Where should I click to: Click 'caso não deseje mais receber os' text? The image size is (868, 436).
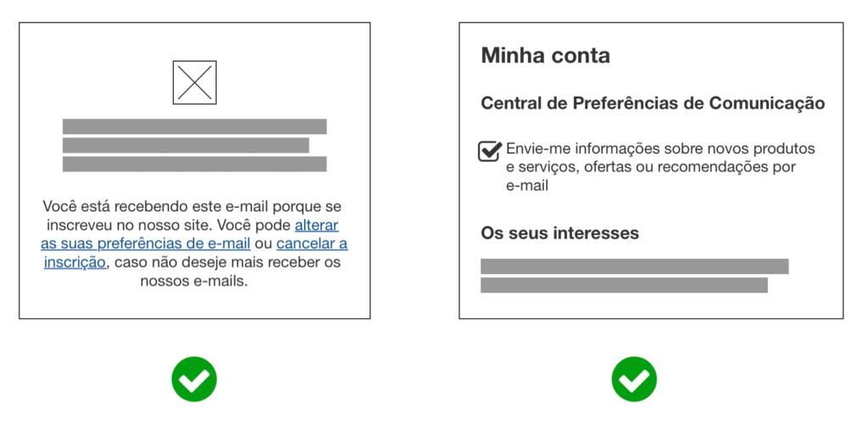coord(226,262)
